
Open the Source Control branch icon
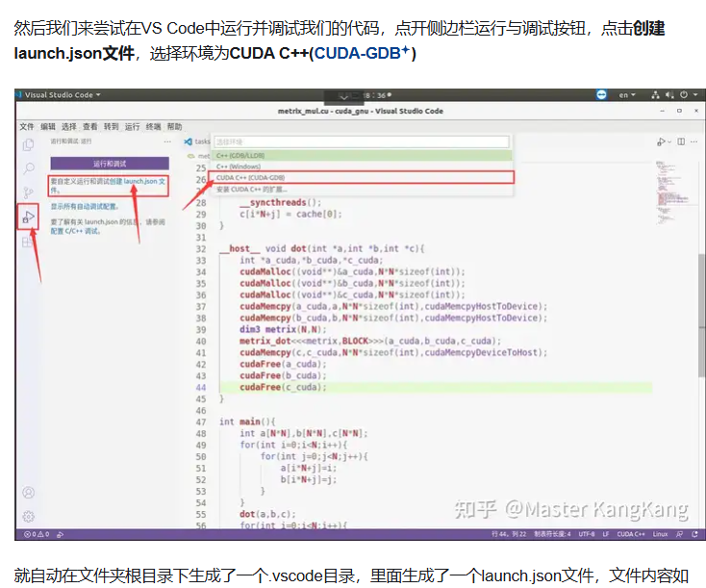pos(28,192)
